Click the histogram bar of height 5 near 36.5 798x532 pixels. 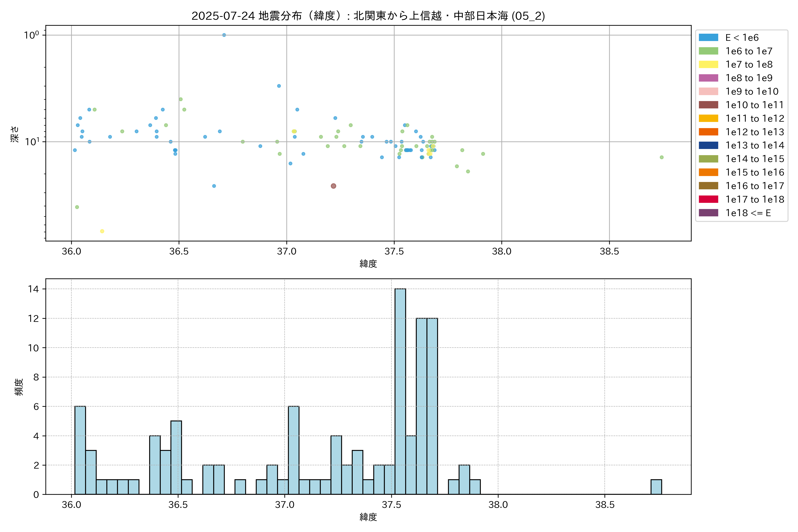(176, 457)
